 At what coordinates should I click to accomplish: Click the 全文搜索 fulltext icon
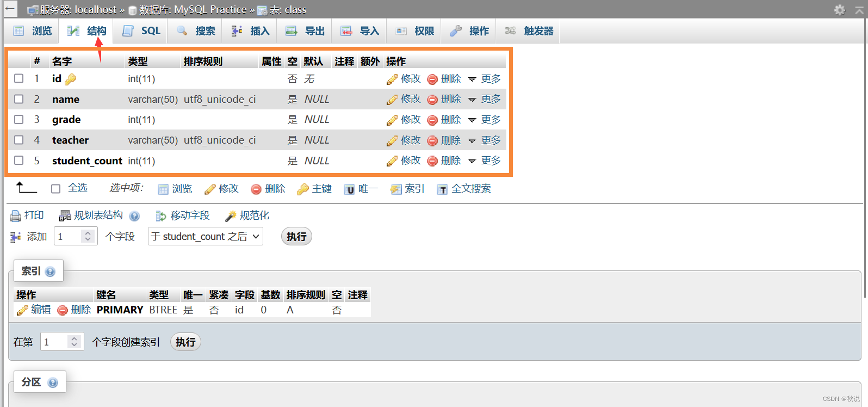[x=443, y=189]
